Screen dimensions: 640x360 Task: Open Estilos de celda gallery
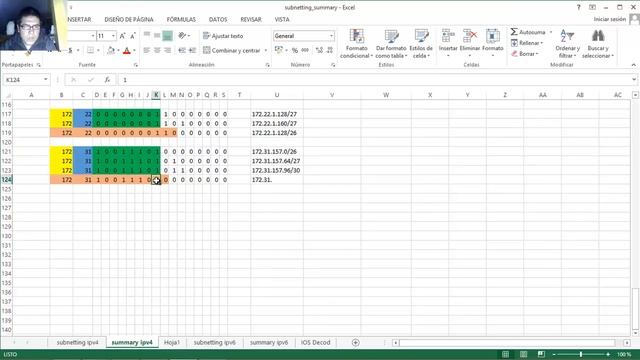click(x=421, y=44)
